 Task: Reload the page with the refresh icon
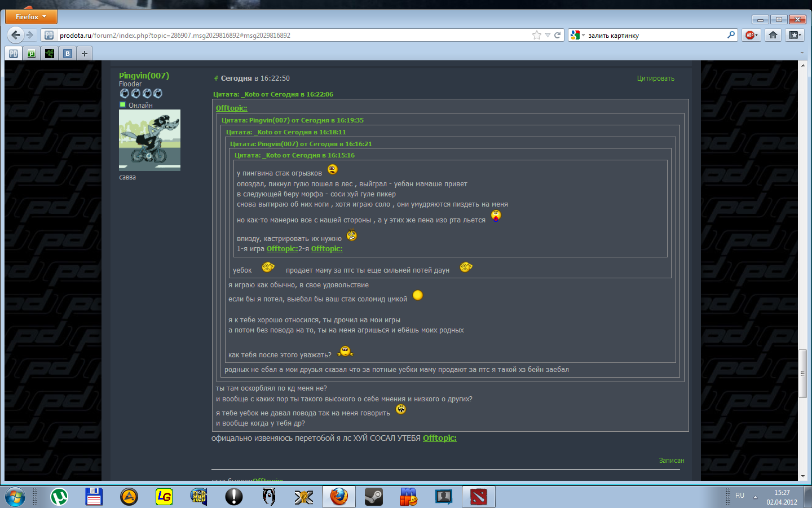(x=557, y=35)
